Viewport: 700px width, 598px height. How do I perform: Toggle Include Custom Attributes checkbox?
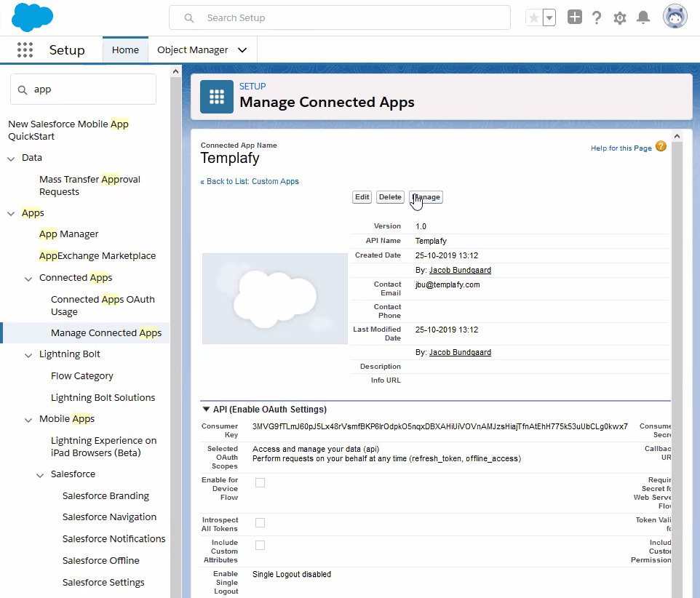pos(260,545)
